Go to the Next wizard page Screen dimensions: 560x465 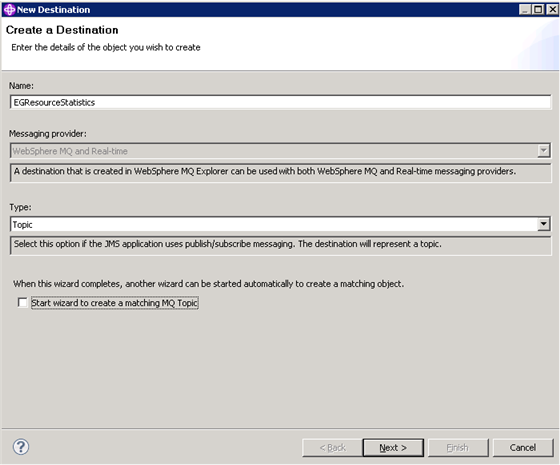pyautogui.click(x=393, y=448)
